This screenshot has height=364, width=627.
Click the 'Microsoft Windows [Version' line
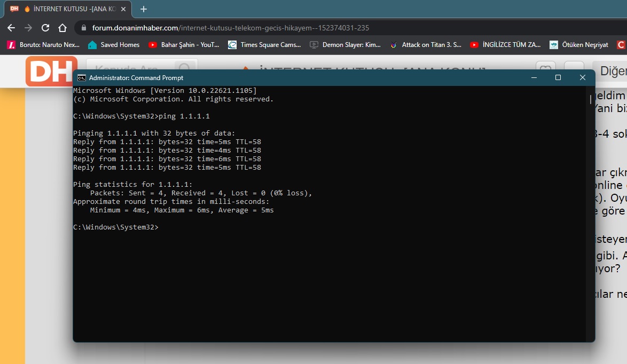164,91
